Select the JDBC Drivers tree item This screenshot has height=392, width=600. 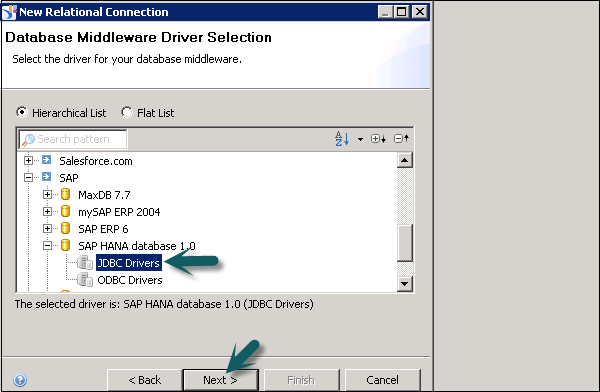click(x=129, y=263)
